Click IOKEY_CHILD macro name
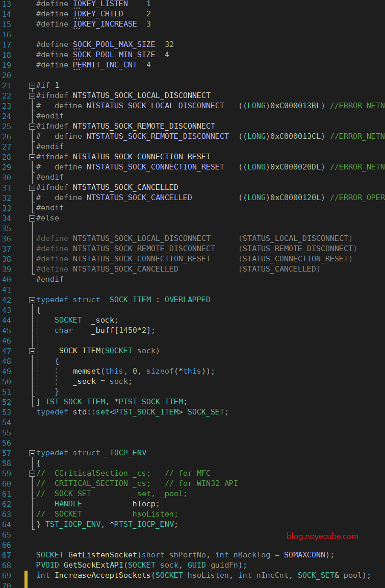The height and width of the screenshot is (588, 385). pyautogui.click(x=98, y=14)
